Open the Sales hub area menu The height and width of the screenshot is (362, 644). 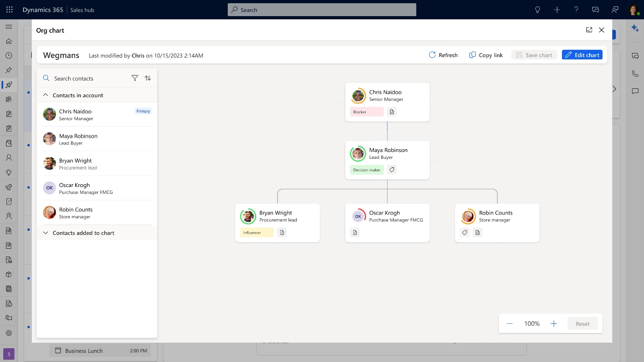click(82, 10)
